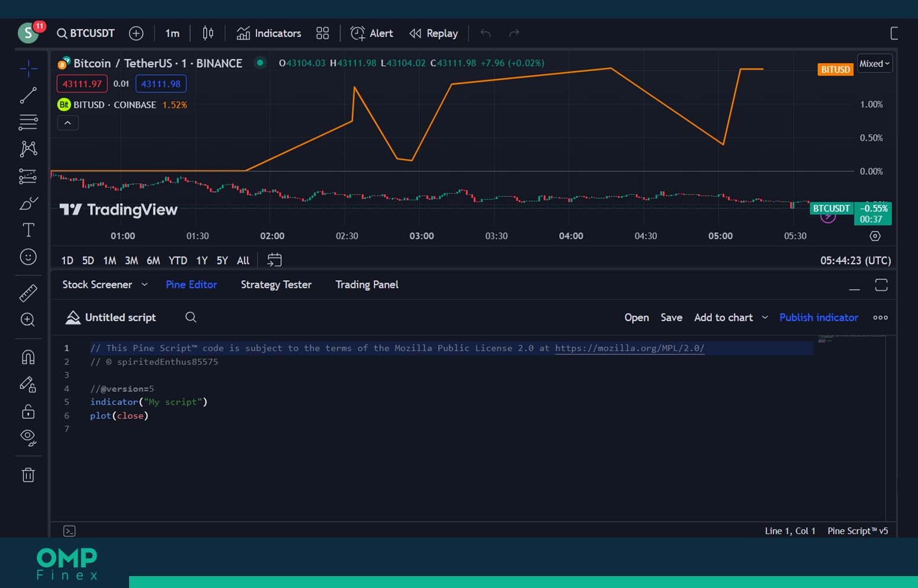Expand the Stock Screener dropdown arrow
Image resolution: width=918 pixels, height=588 pixels.
click(x=145, y=285)
